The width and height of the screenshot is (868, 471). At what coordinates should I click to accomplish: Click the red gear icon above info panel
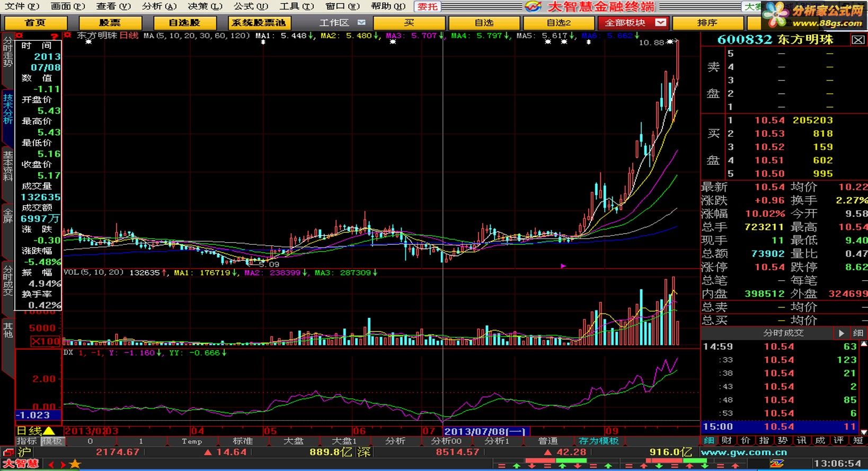(20, 35)
